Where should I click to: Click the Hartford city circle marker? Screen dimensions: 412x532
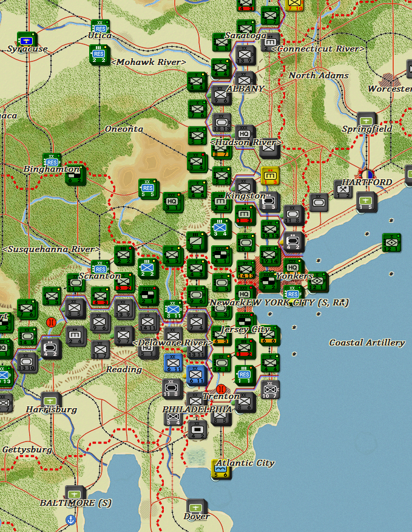(x=367, y=174)
